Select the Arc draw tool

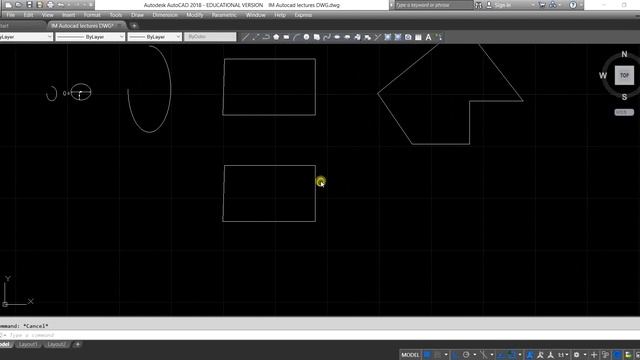coord(296,37)
